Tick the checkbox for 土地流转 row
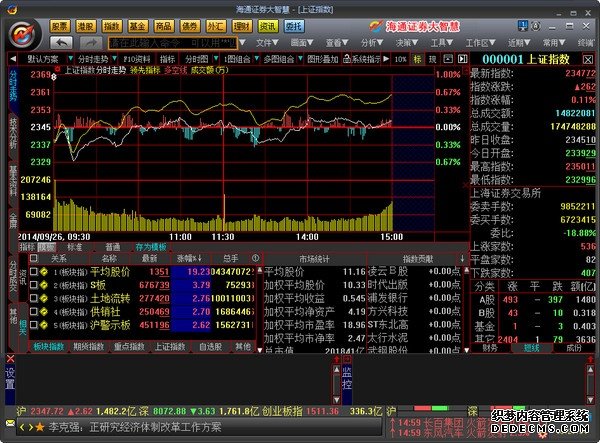 [34, 298]
